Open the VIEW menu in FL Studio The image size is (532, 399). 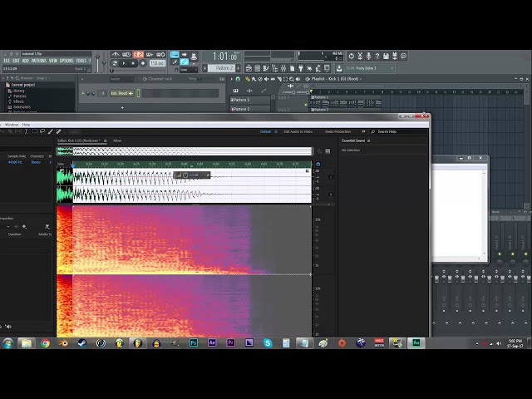point(53,61)
